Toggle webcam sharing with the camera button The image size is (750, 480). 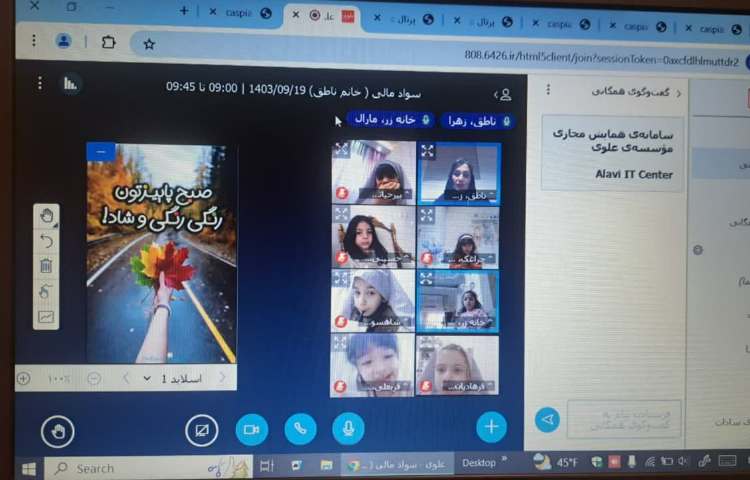click(252, 429)
